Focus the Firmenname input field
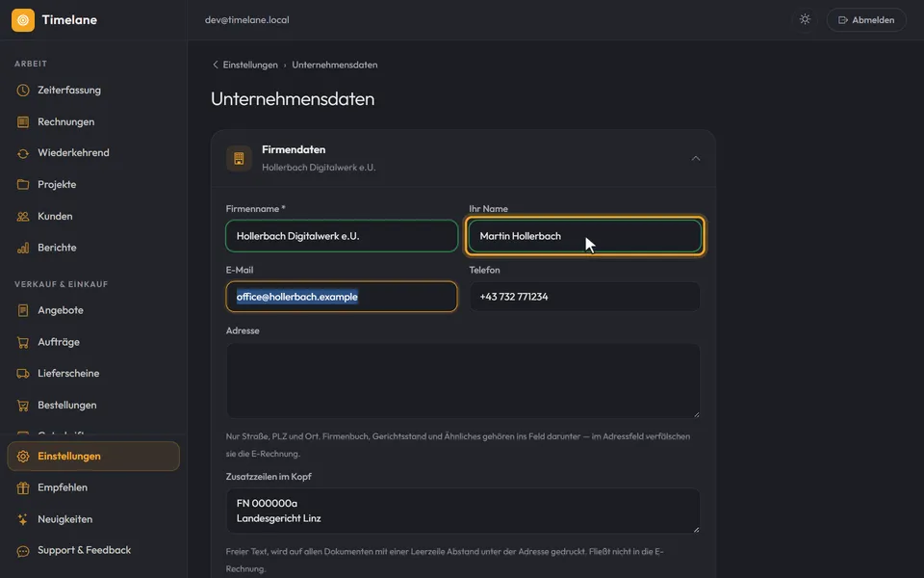The width and height of the screenshot is (924, 578). point(342,236)
